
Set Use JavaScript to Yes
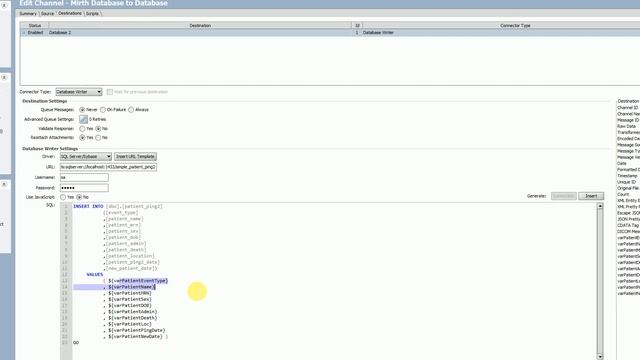click(x=63, y=197)
